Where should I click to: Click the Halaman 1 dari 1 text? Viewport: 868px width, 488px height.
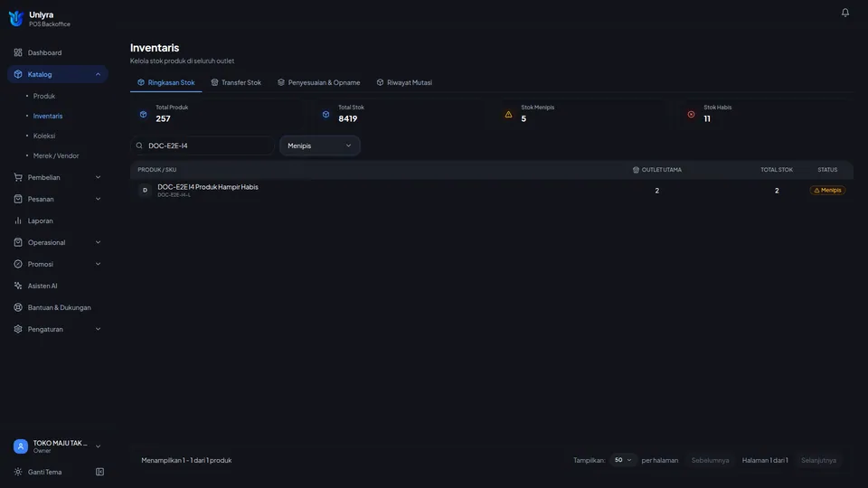pyautogui.click(x=765, y=460)
